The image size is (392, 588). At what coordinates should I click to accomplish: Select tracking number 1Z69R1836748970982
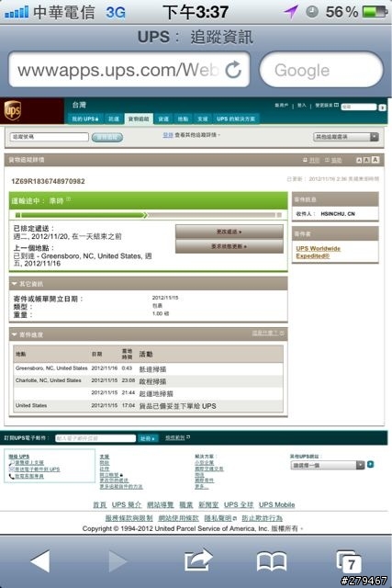(x=48, y=181)
